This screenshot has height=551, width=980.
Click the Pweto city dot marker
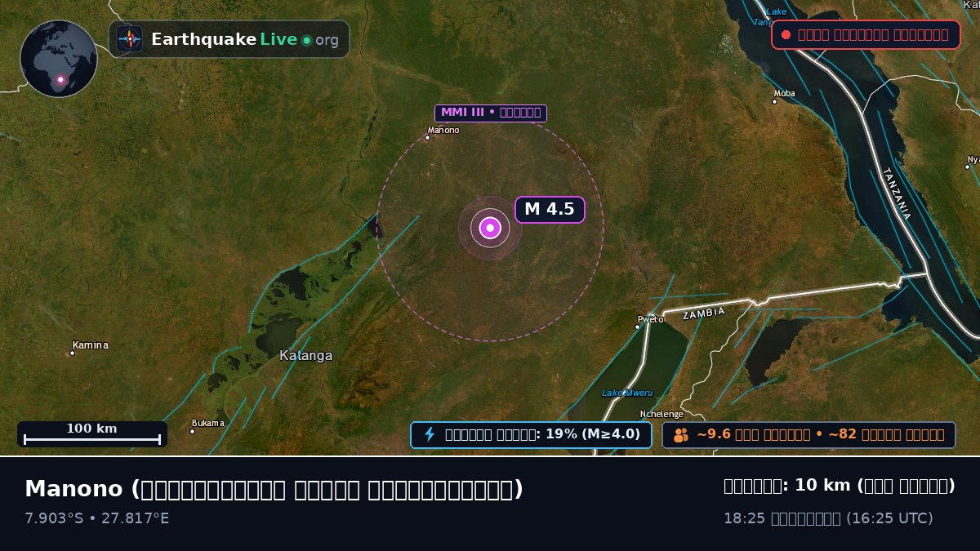coord(638,327)
